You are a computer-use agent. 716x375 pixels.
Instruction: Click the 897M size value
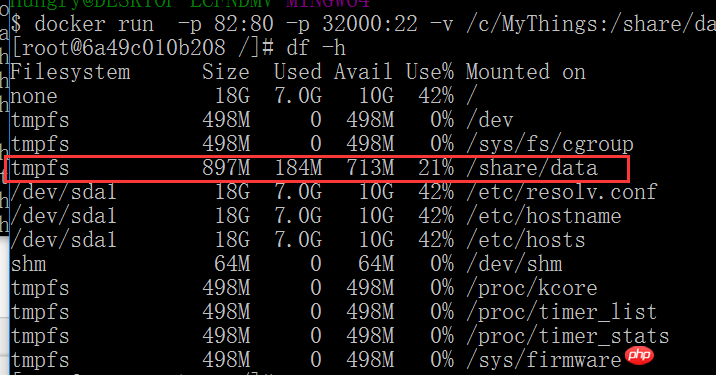pos(226,168)
